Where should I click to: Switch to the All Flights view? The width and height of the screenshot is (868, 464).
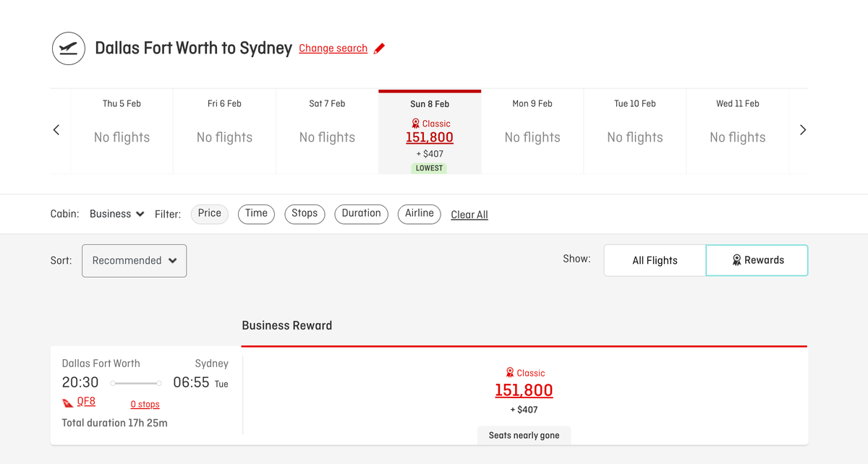click(x=655, y=259)
